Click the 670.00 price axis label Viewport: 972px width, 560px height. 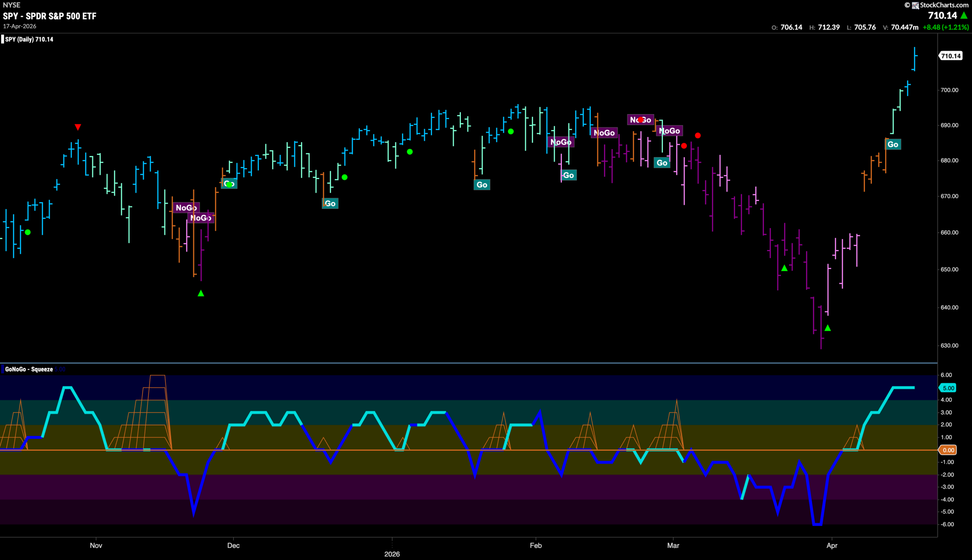click(x=949, y=196)
